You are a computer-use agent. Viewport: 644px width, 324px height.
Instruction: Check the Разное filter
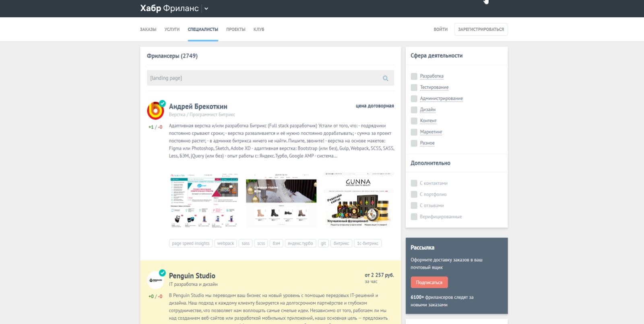point(414,143)
